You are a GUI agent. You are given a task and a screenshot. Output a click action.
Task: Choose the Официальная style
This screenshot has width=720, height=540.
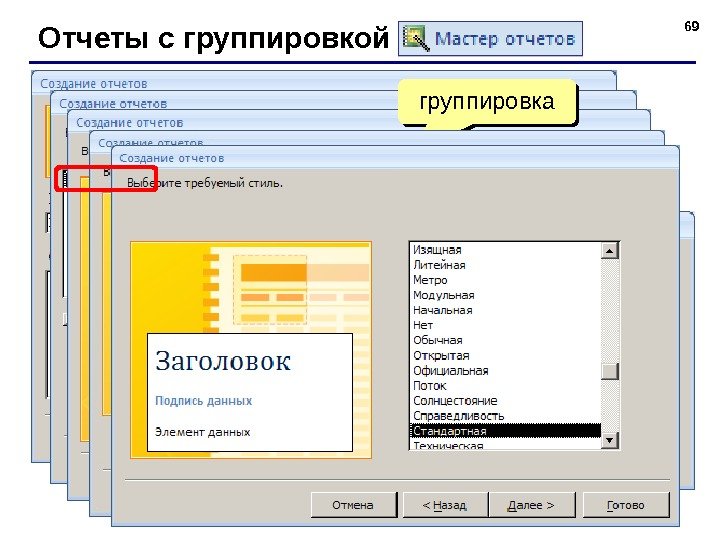[505, 371]
